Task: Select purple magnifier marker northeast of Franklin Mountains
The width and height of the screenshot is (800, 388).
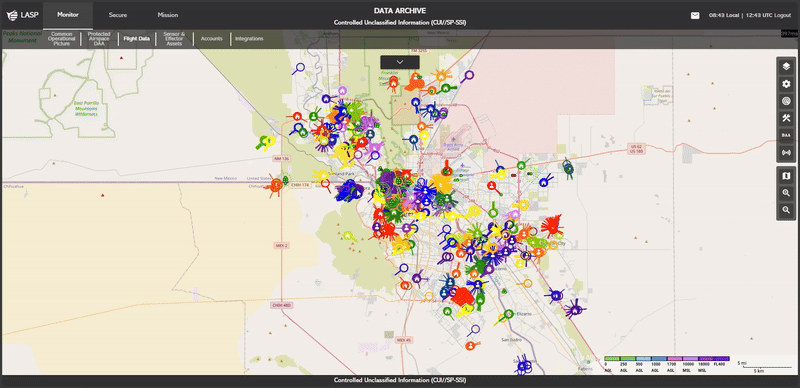Action: click(x=467, y=76)
